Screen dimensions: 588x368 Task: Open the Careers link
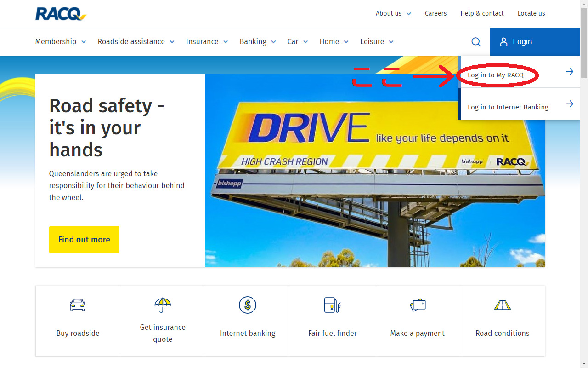[435, 14]
